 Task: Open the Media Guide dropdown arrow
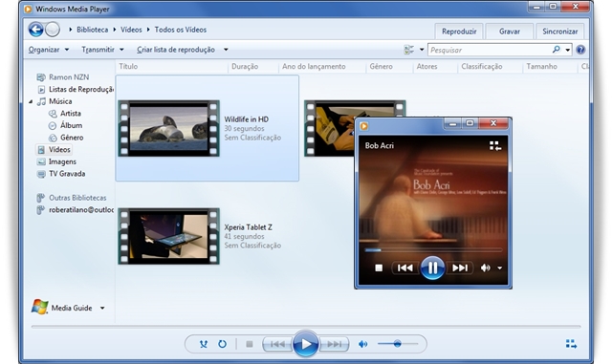102,308
